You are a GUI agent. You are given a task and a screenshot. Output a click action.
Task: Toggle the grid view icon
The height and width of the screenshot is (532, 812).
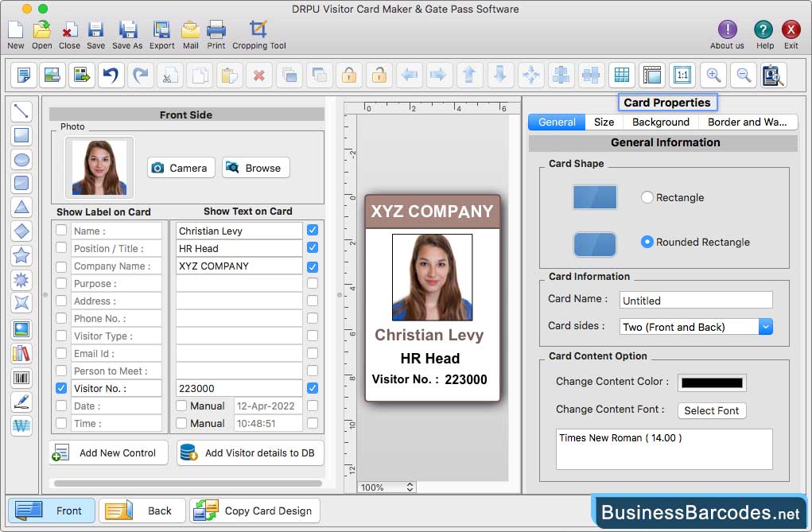[x=622, y=75]
